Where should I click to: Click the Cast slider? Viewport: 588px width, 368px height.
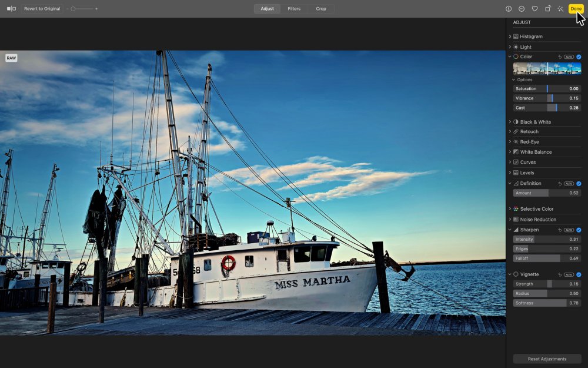547,108
